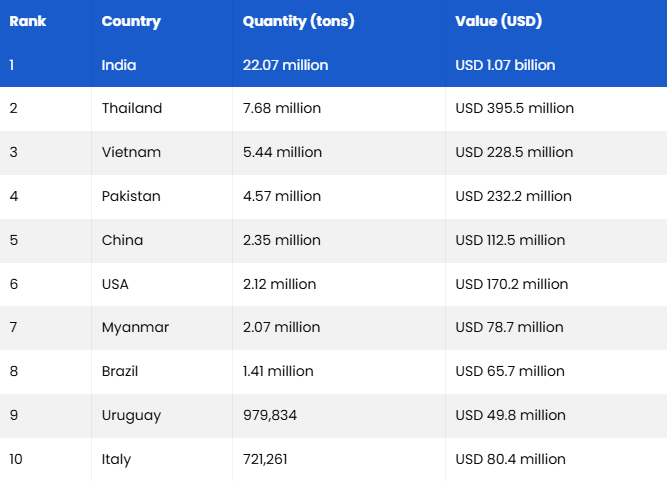
Task: Select China in the table
Action: pyautogui.click(x=122, y=240)
